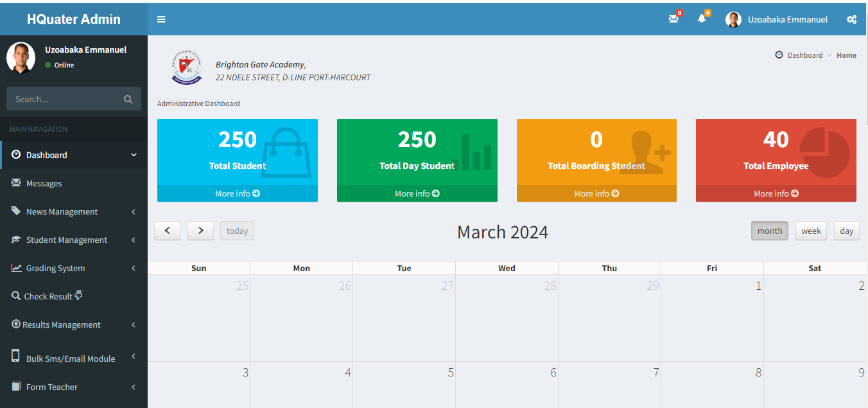
Task: Go to previous month with left arrow
Action: pos(168,231)
